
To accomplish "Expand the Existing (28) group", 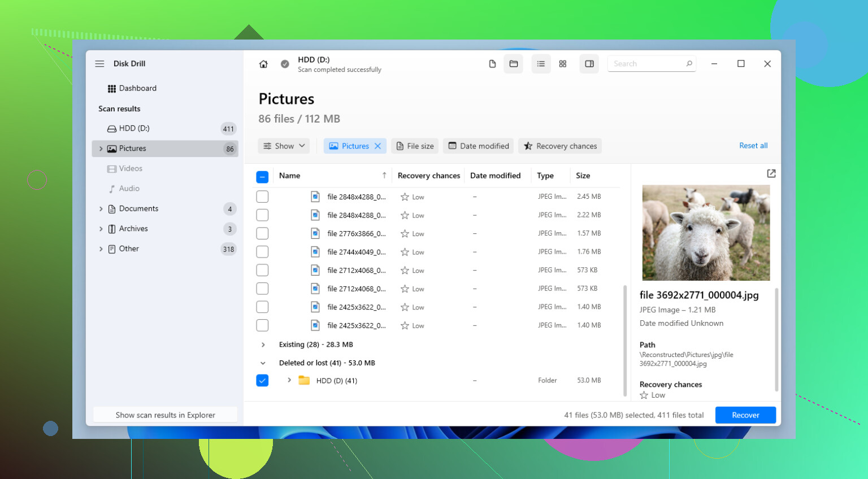I will point(263,345).
